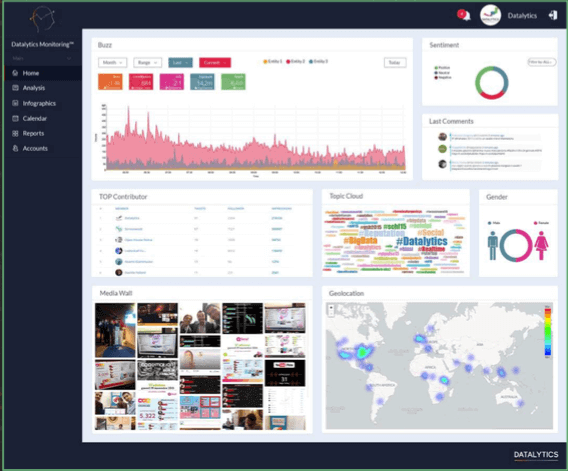The height and width of the screenshot is (471, 568).
Task: Click the Reports sidebar icon
Action: [15, 134]
